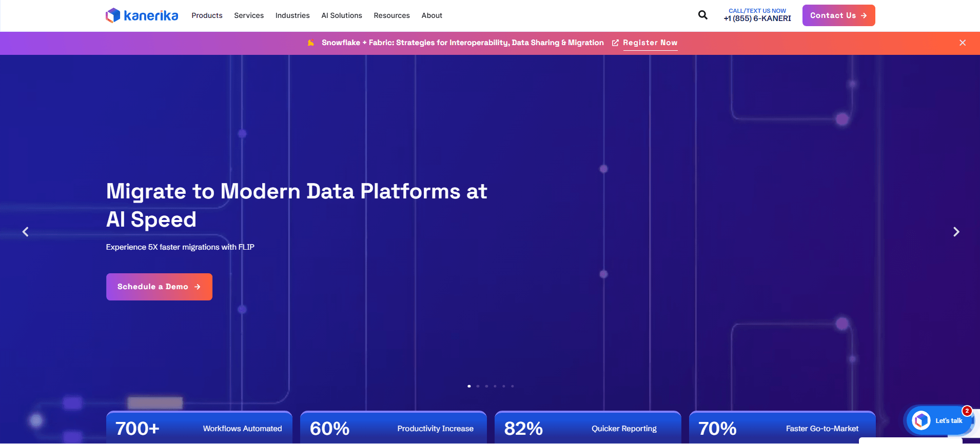This screenshot has height=444, width=980.
Task: Click the CALL/TEXT US NOW label
Action: [757, 11]
